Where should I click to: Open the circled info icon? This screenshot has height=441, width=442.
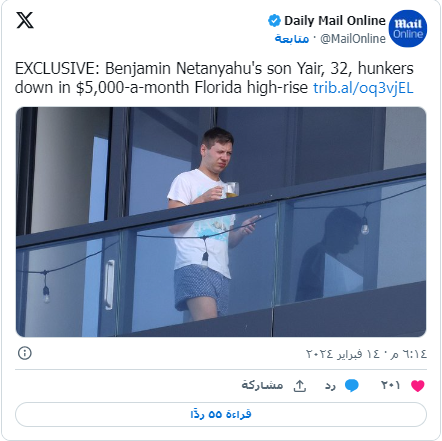tap(25, 353)
